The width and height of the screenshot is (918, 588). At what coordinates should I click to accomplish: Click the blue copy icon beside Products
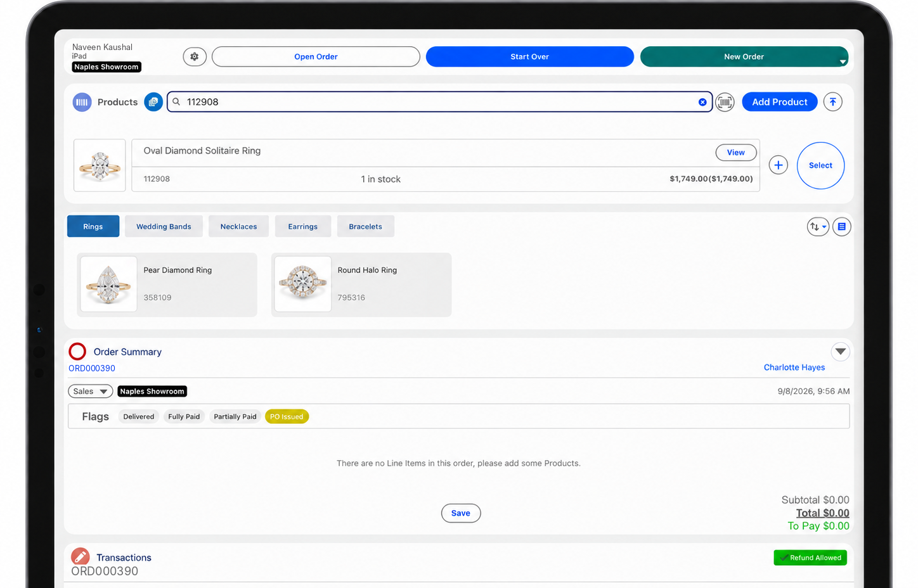click(x=153, y=102)
